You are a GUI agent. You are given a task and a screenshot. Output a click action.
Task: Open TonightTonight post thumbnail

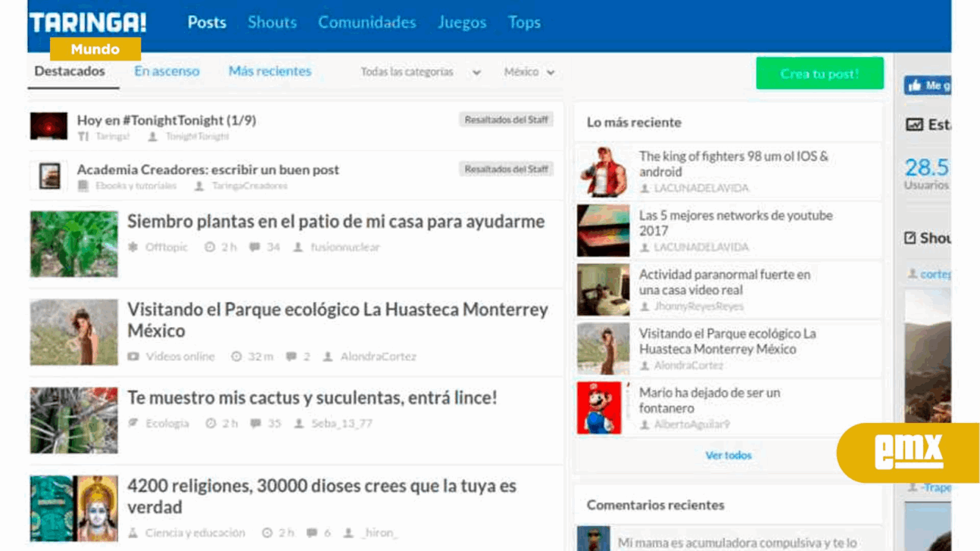click(x=48, y=126)
